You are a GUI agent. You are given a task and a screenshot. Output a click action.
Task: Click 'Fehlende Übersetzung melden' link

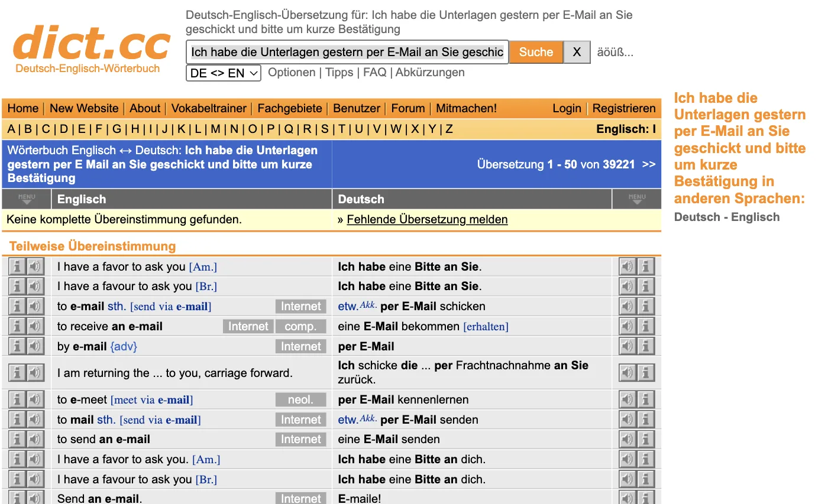(427, 220)
